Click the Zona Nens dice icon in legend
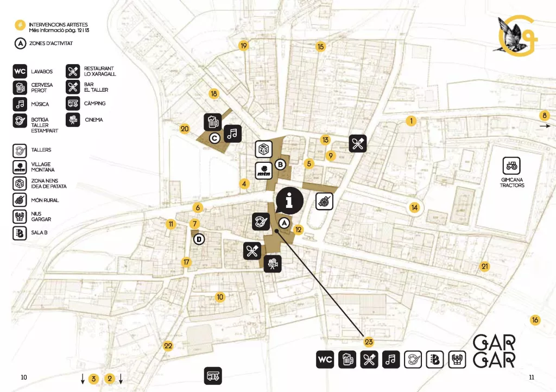Image resolution: width=556 pixels, height=392 pixels. [x=20, y=184]
